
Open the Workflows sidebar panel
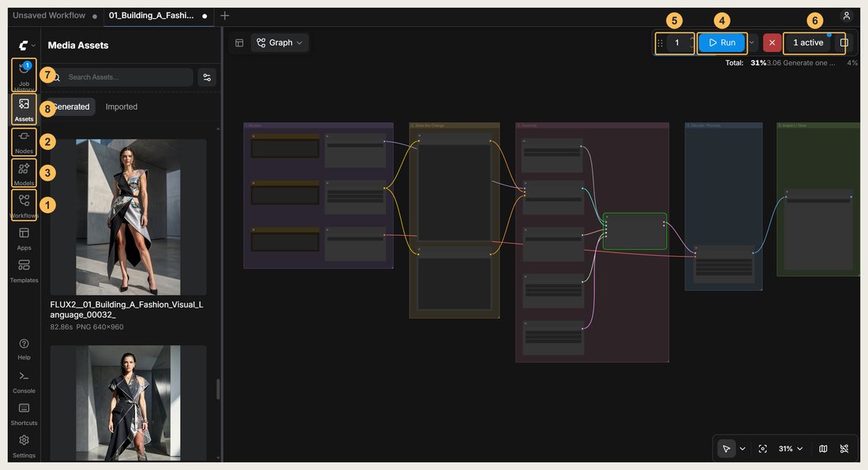tap(24, 204)
